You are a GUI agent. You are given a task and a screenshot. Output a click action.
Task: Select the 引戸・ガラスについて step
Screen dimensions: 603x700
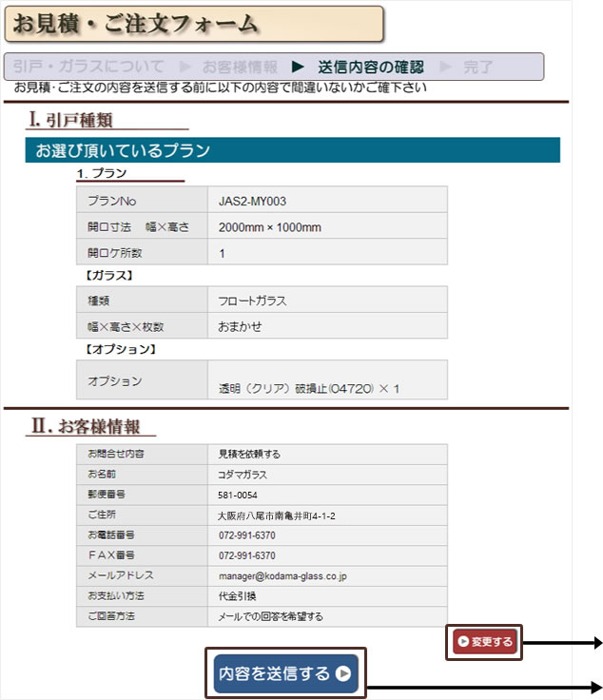click(x=88, y=67)
